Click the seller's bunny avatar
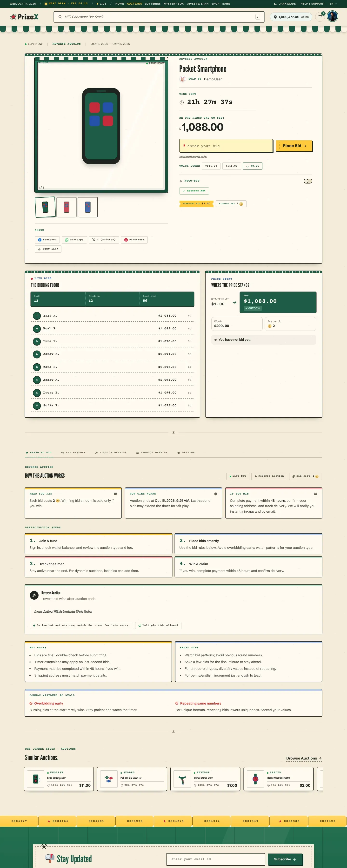This screenshot has width=347, height=868. coord(183,79)
